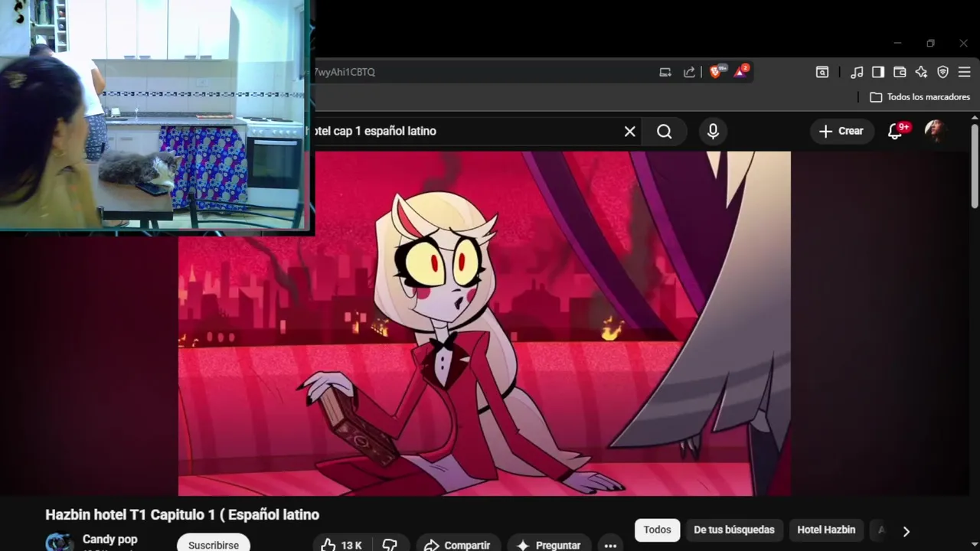Click the install app icon in address bar
Screen dimensions: 980x551
click(665, 72)
